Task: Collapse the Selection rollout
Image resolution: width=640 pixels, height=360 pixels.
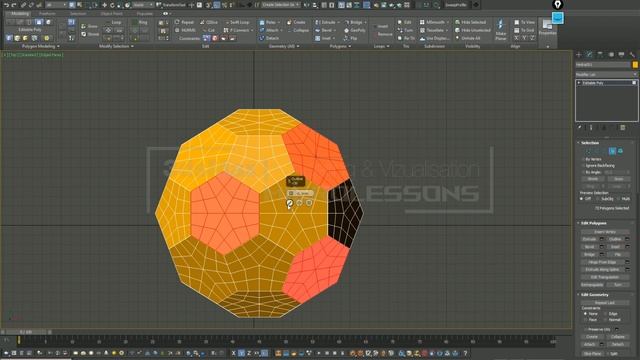Action: coord(590,143)
